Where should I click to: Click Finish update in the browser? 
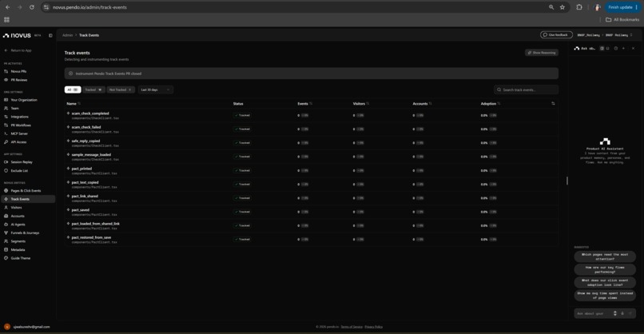622,7
